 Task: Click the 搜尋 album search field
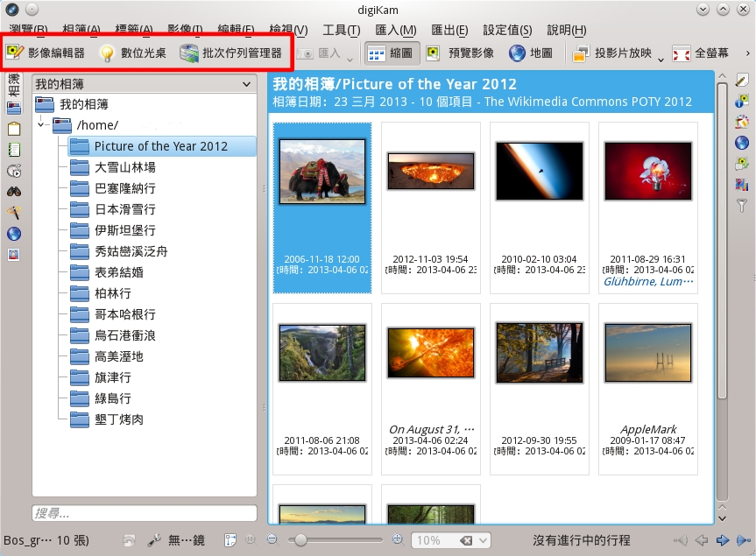pyautogui.click(x=145, y=513)
